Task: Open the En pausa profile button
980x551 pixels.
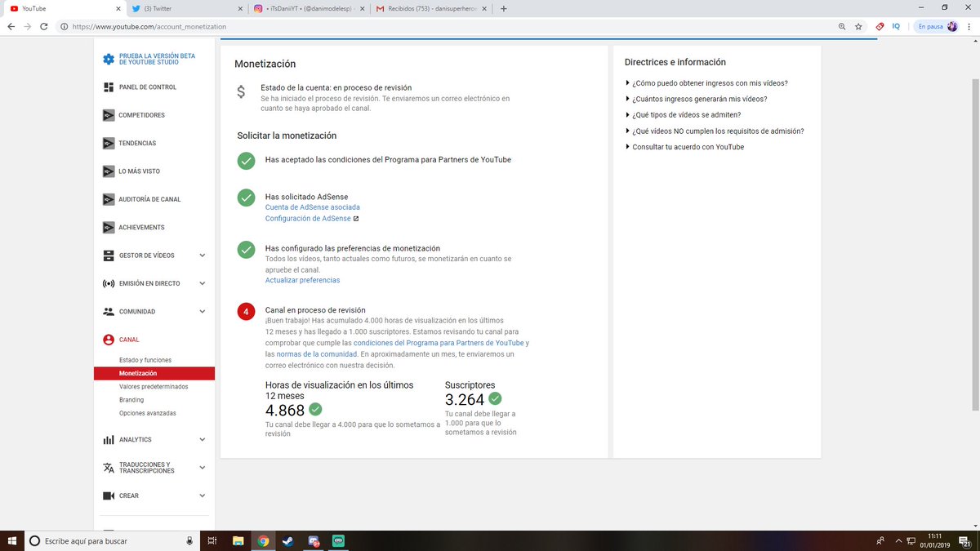Action: pyautogui.click(x=936, y=26)
